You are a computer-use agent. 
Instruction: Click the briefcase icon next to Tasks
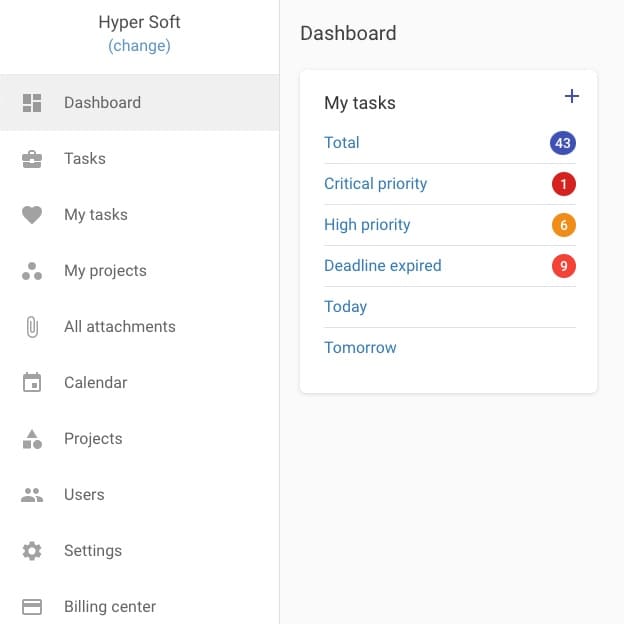point(32,159)
